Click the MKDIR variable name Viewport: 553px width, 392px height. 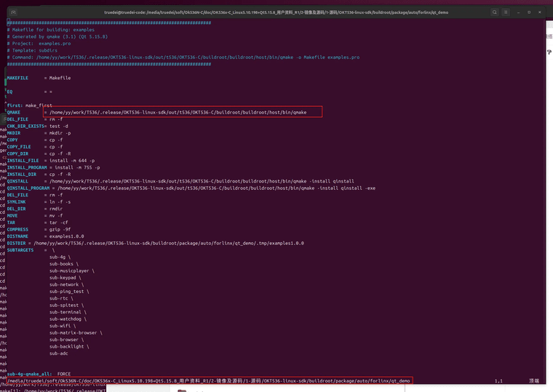pos(14,133)
